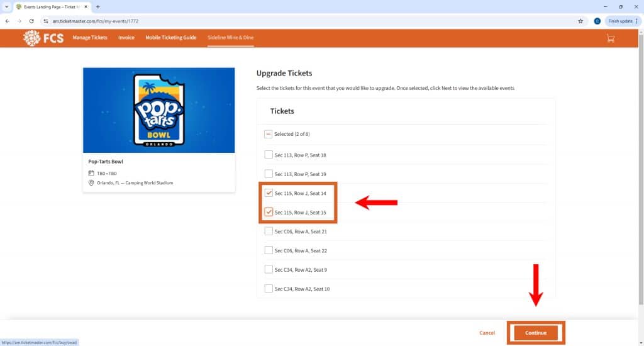
Task: View site information icon in address bar
Action: pos(45,21)
